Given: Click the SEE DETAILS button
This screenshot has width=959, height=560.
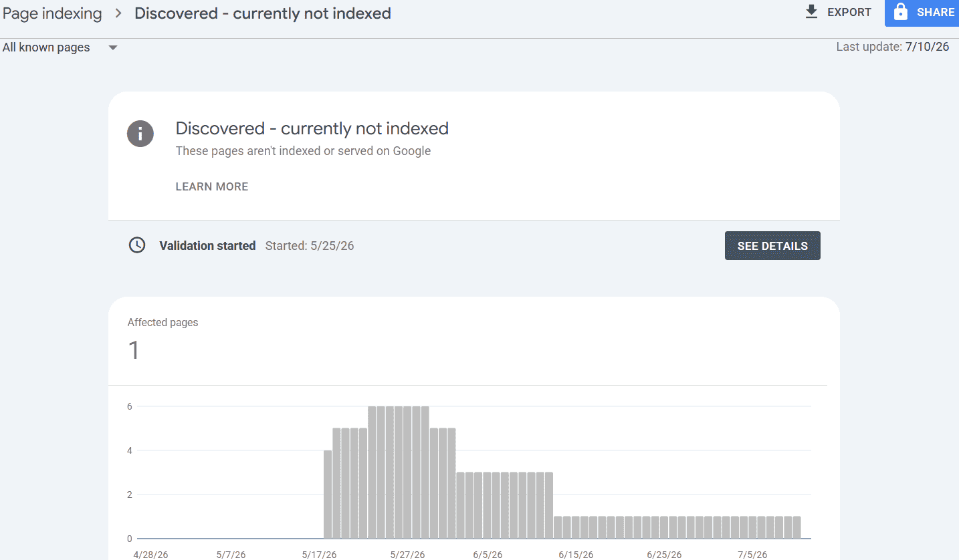Looking at the screenshot, I should (x=772, y=246).
